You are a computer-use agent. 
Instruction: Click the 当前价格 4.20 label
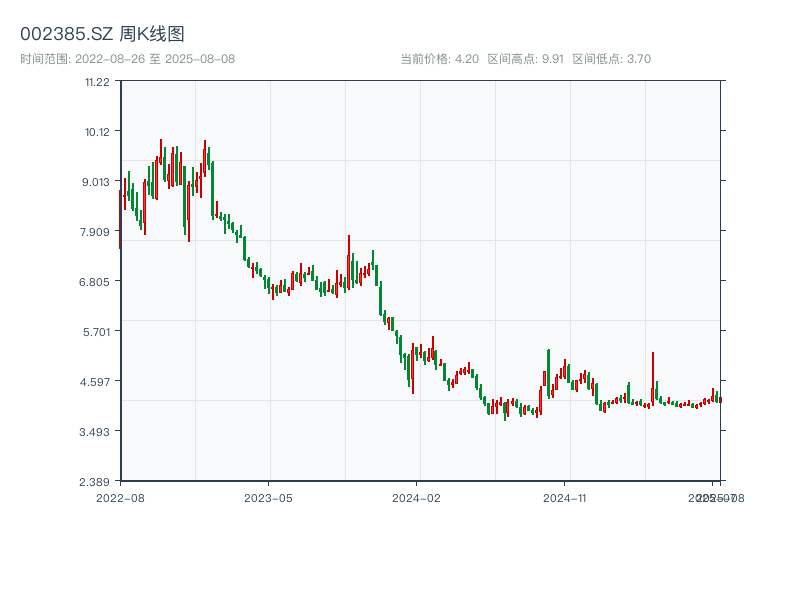click(x=439, y=59)
